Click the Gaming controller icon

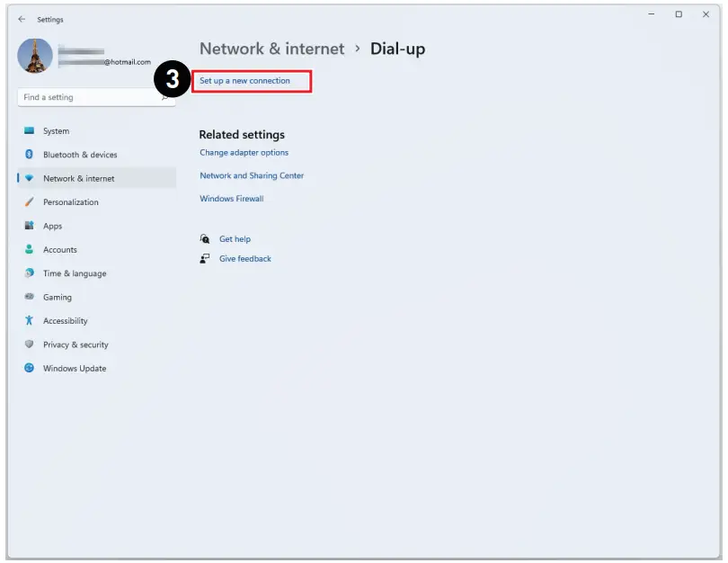coord(29,297)
